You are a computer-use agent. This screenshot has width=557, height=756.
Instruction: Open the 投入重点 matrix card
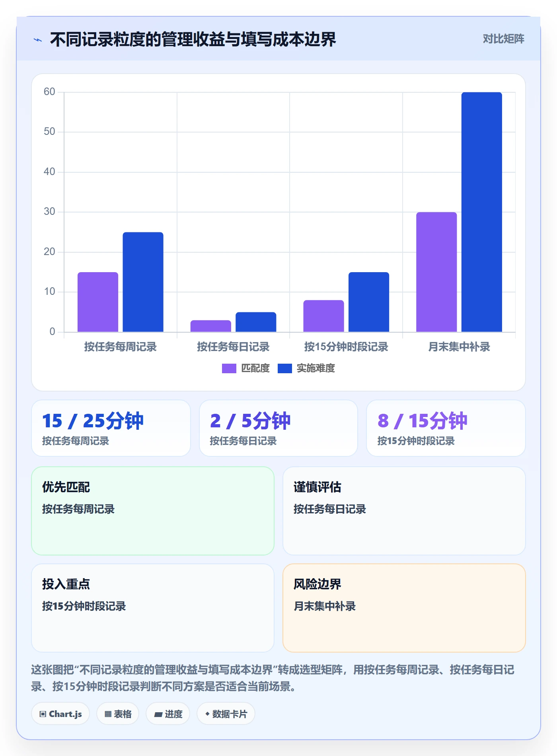pyautogui.click(x=153, y=608)
